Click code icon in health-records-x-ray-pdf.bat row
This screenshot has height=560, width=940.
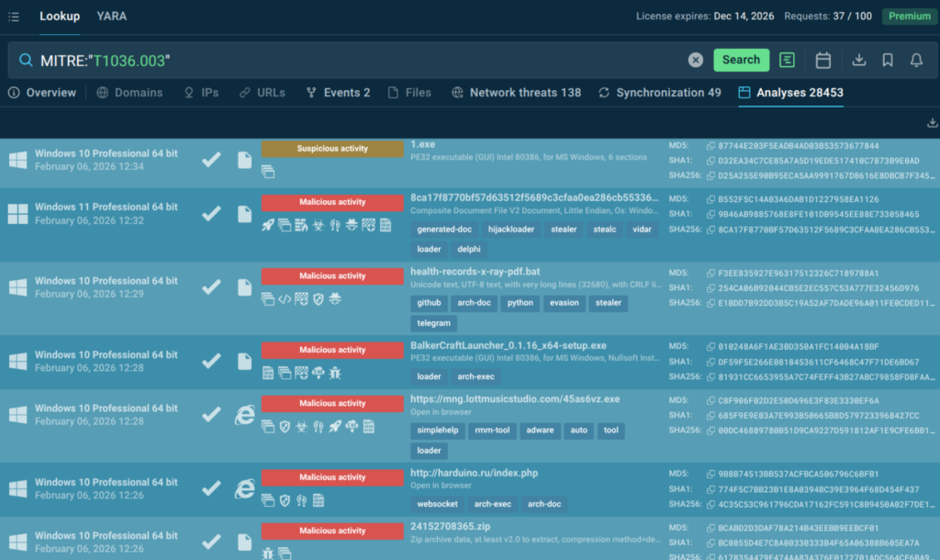click(285, 298)
